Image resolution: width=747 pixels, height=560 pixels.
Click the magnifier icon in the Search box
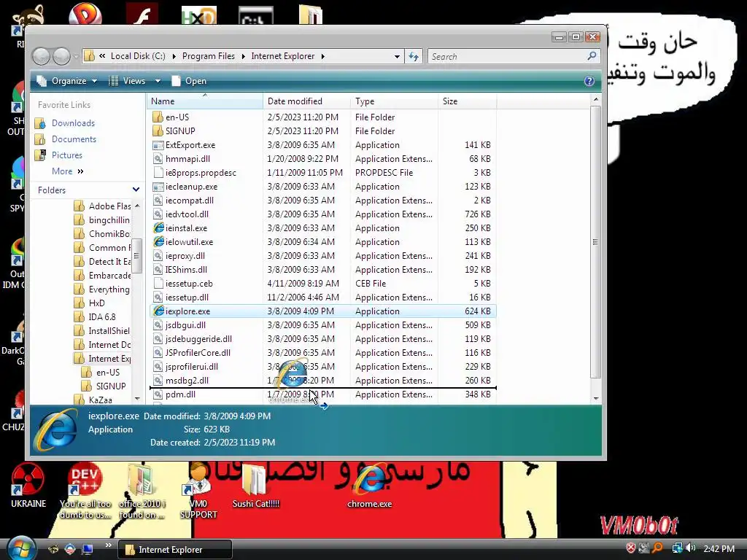coord(592,56)
